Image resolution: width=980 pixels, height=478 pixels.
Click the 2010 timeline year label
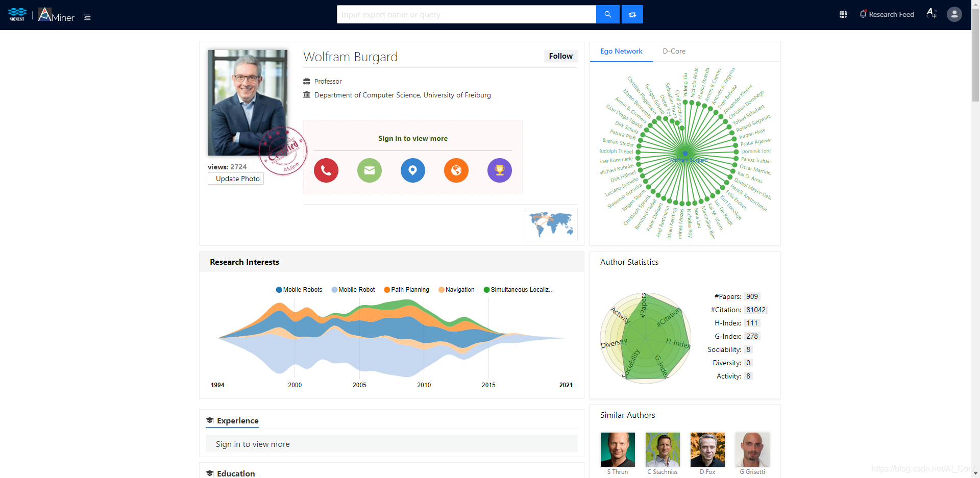[x=424, y=385]
